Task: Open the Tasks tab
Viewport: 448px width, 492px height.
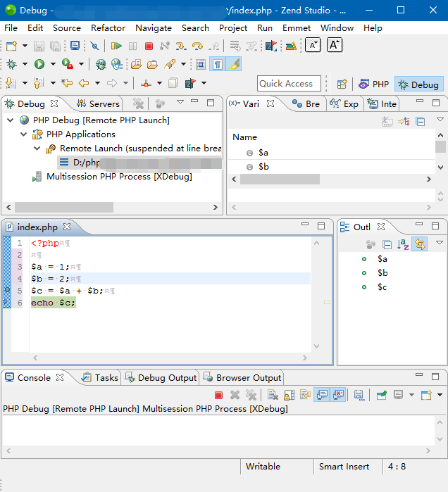Action: tap(99, 378)
